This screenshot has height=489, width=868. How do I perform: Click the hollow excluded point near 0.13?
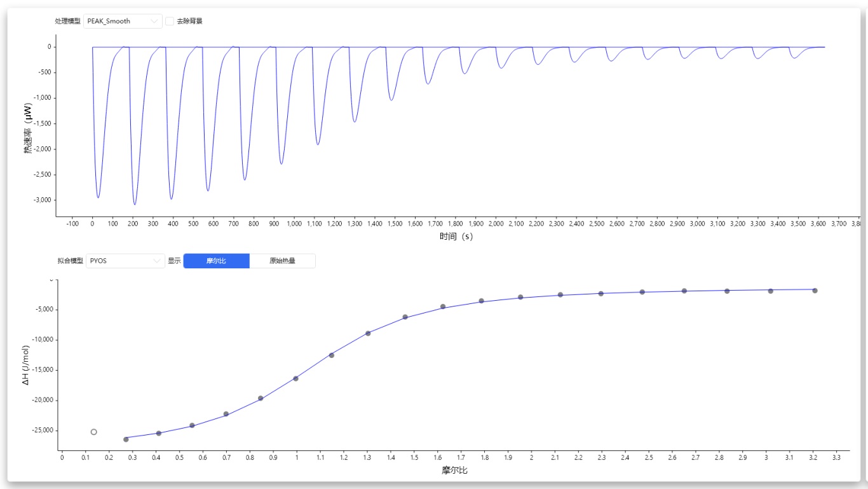click(x=94, y=432)
